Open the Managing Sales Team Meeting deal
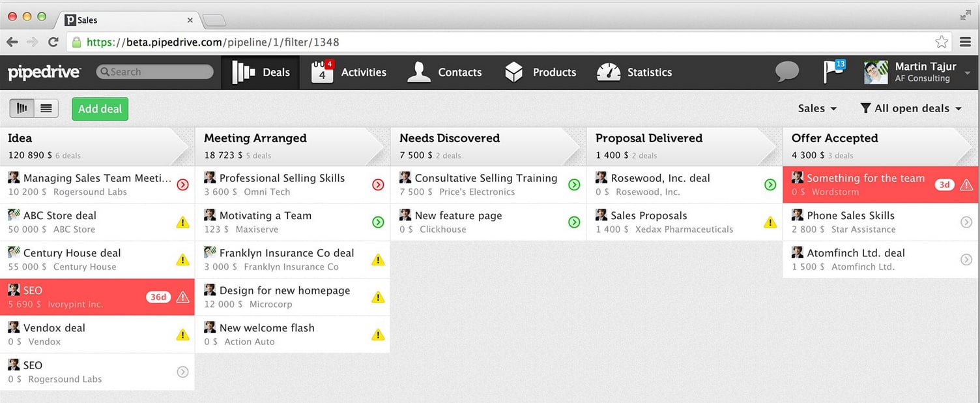The image size is (980, 403). tap(97, 185)
